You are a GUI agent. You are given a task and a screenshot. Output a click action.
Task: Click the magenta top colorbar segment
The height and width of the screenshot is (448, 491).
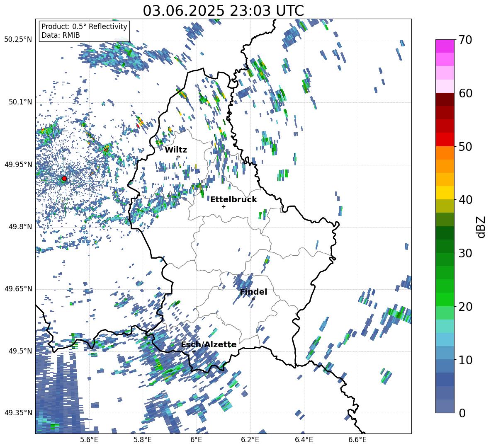tap(445, 46)
